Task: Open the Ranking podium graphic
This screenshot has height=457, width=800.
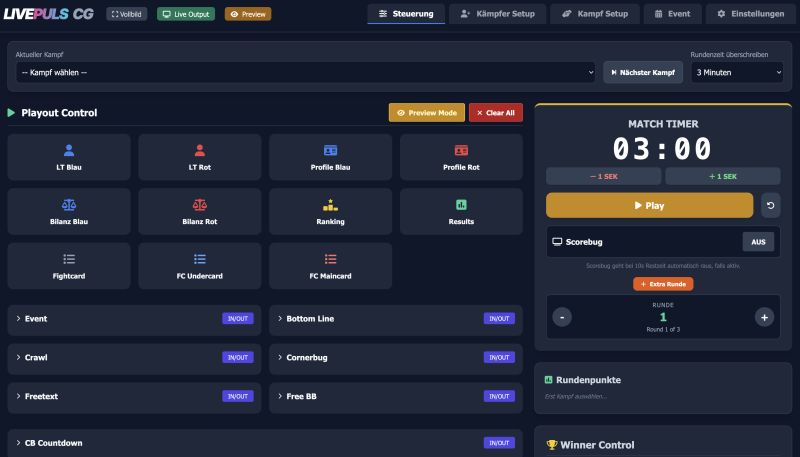Action: pos(330,205)
